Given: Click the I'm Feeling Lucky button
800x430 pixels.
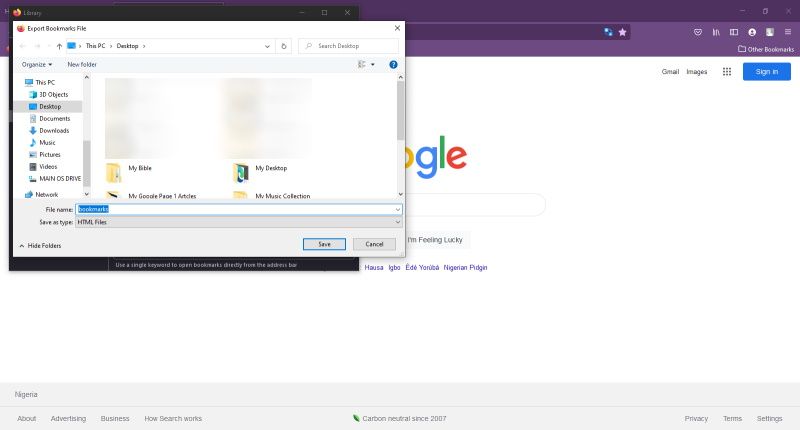Looking at the screenshot, I should (435, 240).
